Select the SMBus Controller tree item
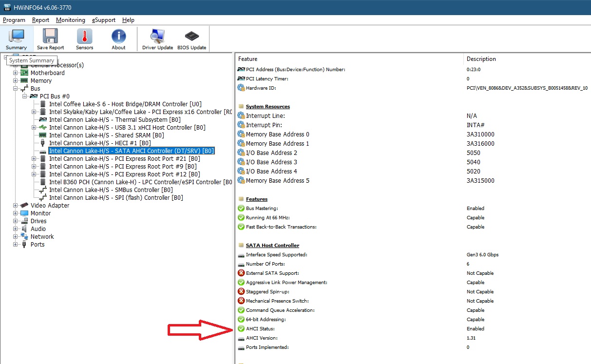Image resolution: width=591 pixels, height=364 pixels. click(x=111, y=190)
